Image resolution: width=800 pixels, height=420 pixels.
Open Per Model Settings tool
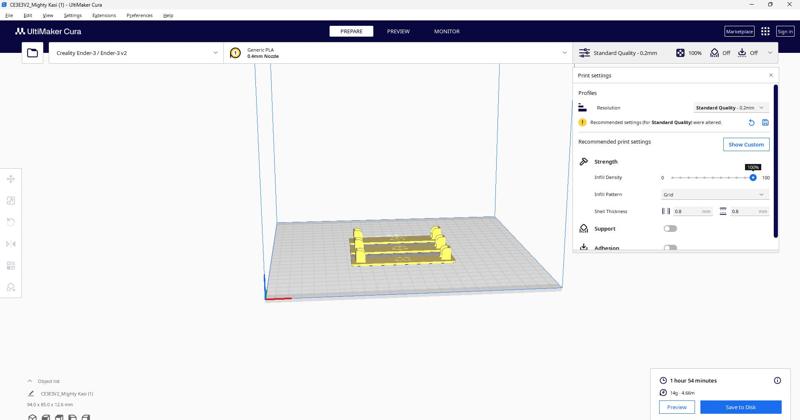(x=11, y=265)
